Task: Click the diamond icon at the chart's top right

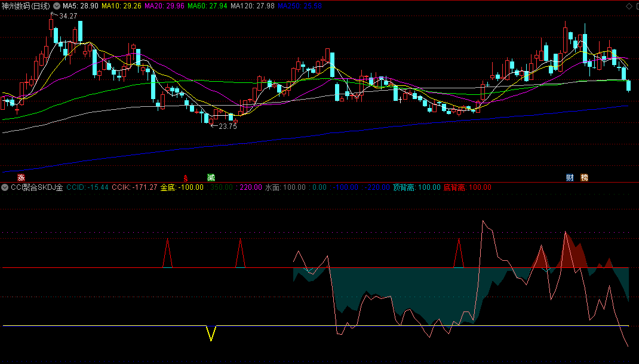Action: pos(629,6)
